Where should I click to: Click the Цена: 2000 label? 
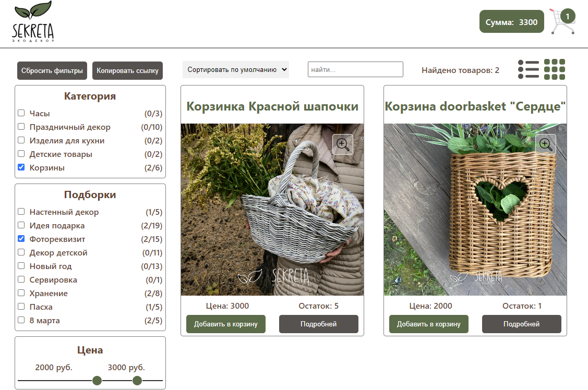click(x=430, y=306)
